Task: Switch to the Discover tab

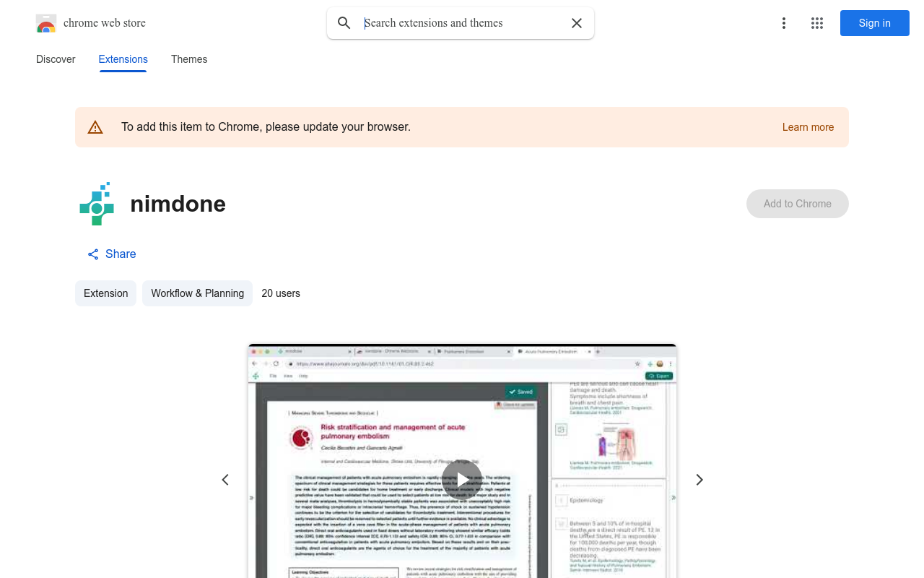Action: tap(56, 59)
